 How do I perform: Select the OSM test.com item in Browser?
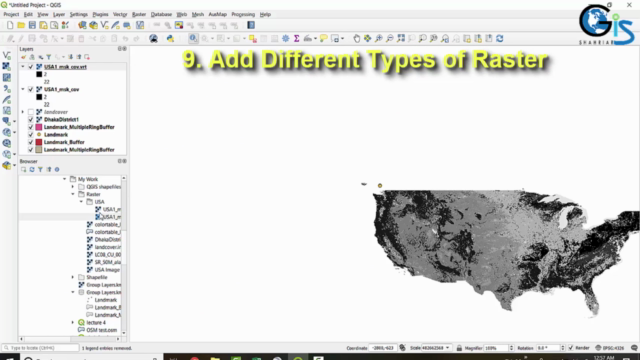pos(98,330)
